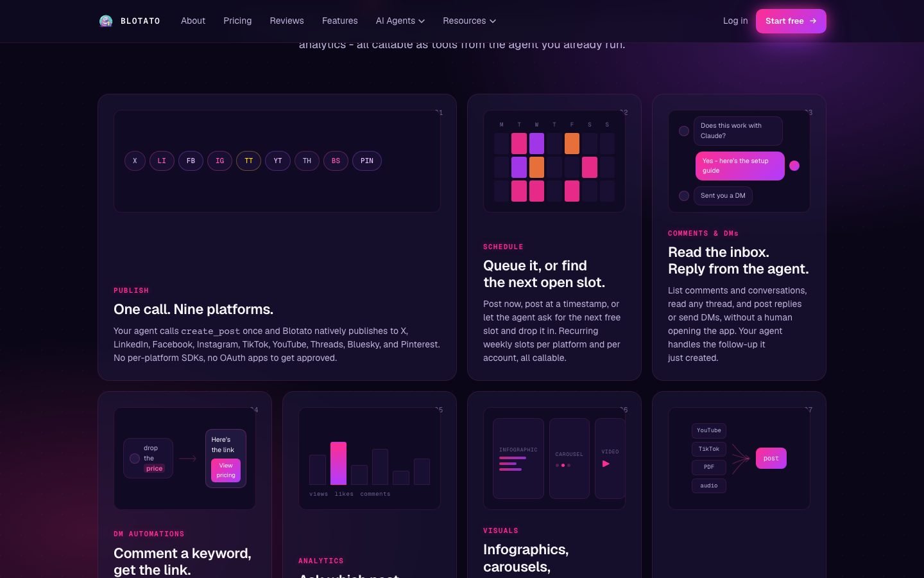Click the 'comments' label under the chart
Viewport: 924px width, 578px height.
(375, 494)
